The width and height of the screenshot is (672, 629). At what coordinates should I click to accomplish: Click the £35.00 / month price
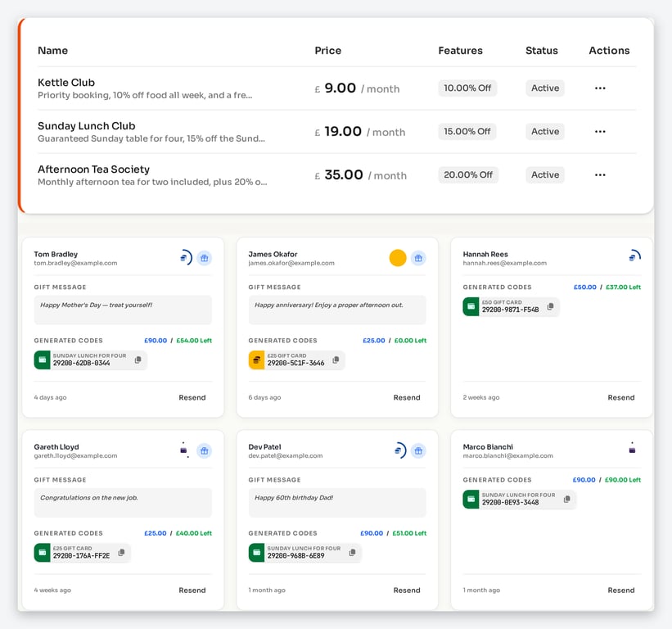click(360, 175)
